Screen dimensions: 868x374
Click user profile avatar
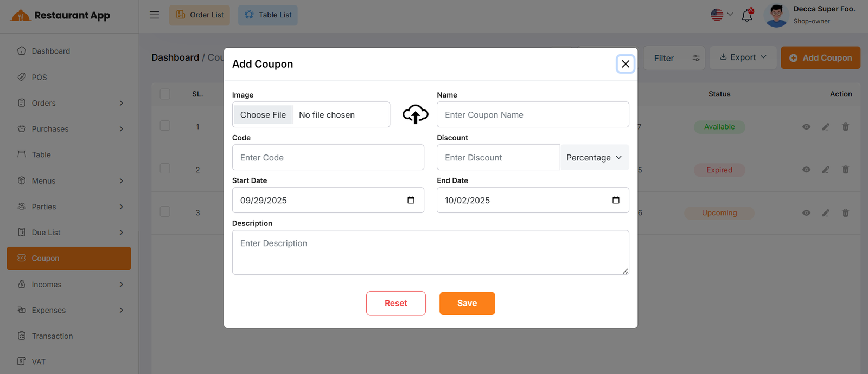pos(776,15)
